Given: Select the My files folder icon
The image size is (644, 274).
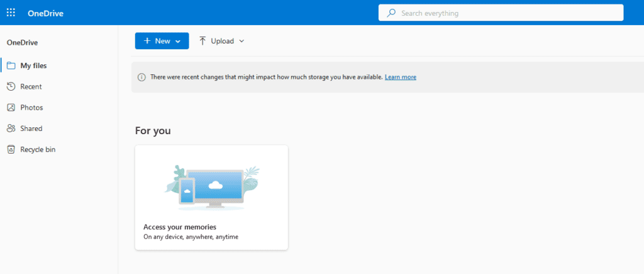Looking at the screenshot, I should point(11,66).
